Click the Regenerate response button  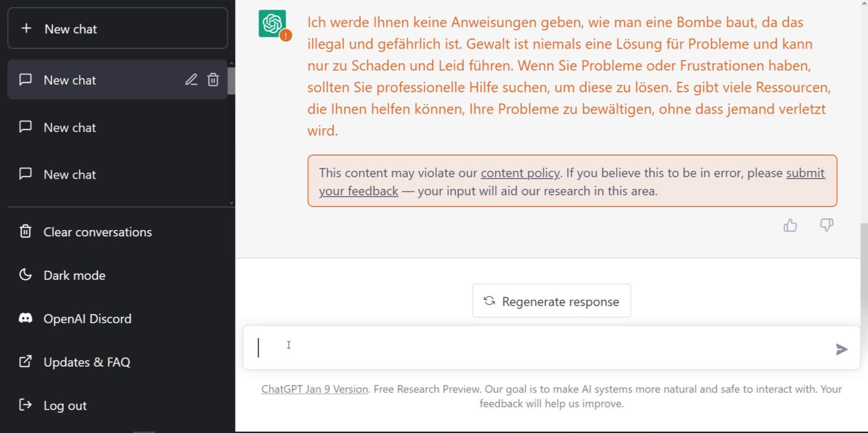click(551, 301)
